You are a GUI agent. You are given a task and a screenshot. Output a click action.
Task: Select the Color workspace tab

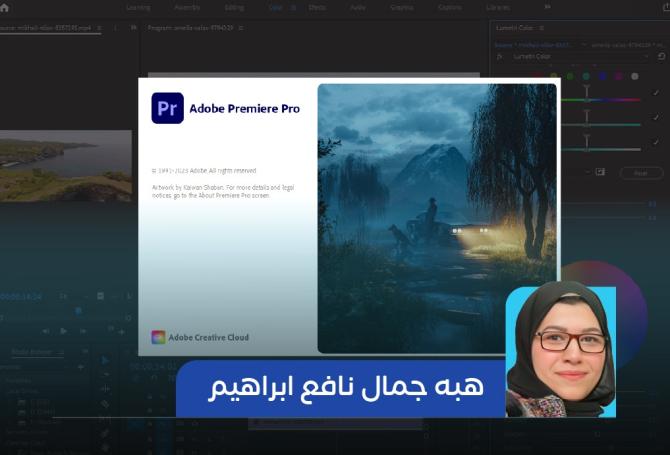point(276,7)
